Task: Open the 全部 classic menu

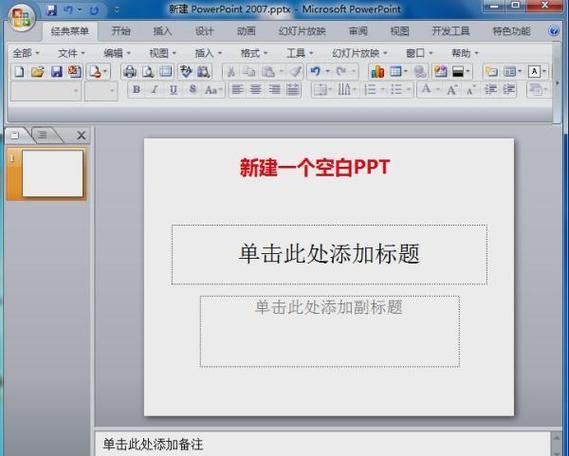Action: point(26,53)
